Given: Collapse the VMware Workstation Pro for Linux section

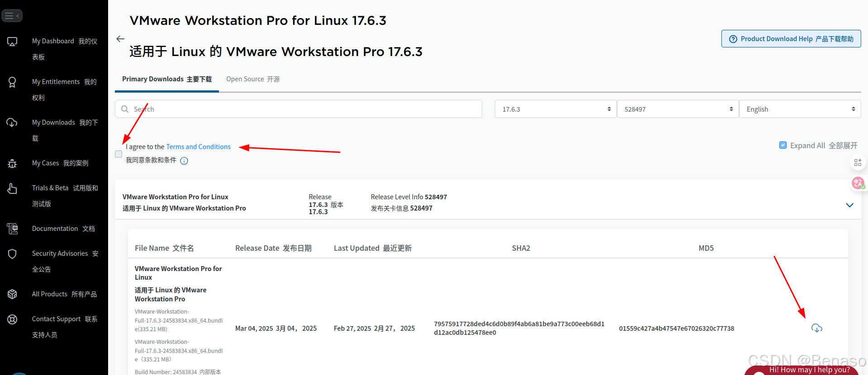Looking at the screenshot, I should [849, 205].
